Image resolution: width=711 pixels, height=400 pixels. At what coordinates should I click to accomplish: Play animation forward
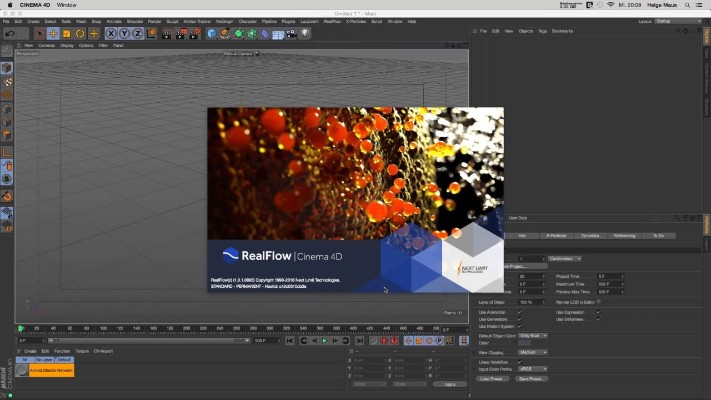tap(324, 341)
